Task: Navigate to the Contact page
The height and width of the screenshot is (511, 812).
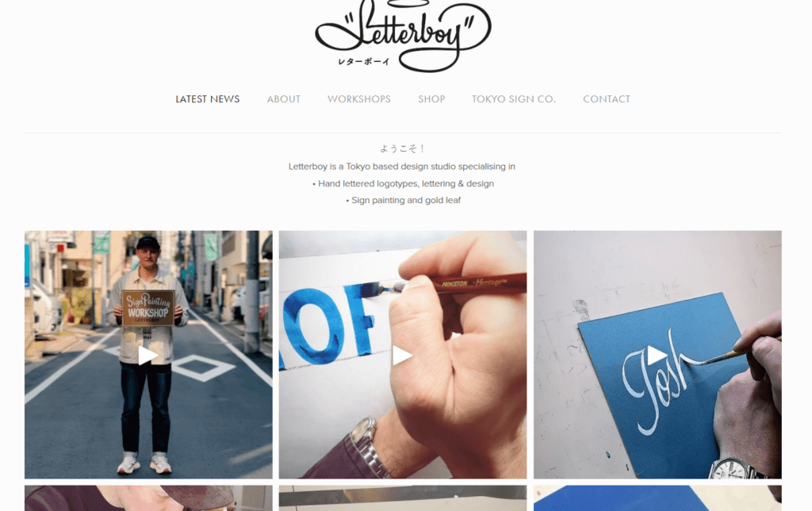Action: (x=607, y=99)
